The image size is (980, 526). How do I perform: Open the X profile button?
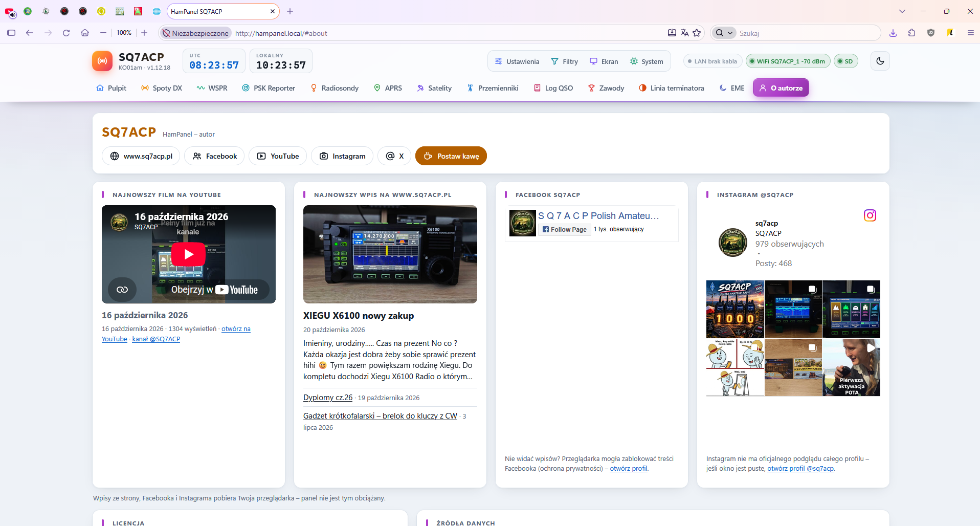(x=394, y=156)
